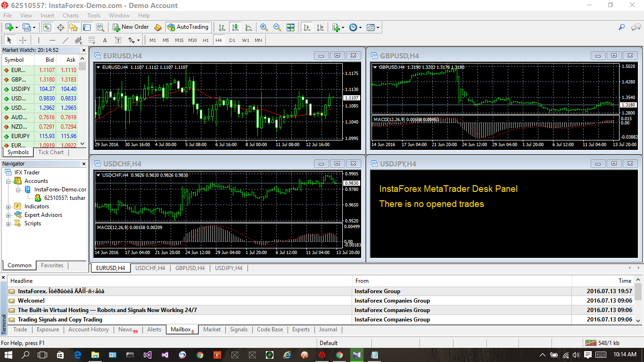The height and width of the screenshot is (362, 644).
Task: Toggle the Data Window crosshair-circle icon
Action: click(x=60, y=27)
